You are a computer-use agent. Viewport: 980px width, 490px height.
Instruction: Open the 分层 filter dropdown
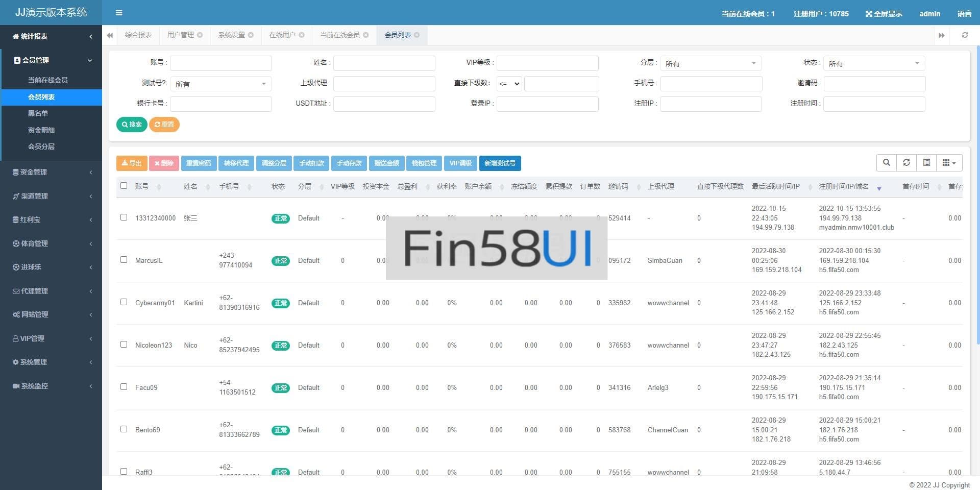pyautogui.click(x=710, y=63)
